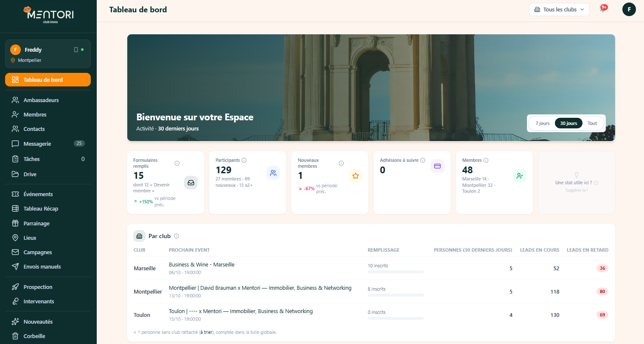Select the 30 jours period filter
The image size is (644, 344).
point(568,123)
